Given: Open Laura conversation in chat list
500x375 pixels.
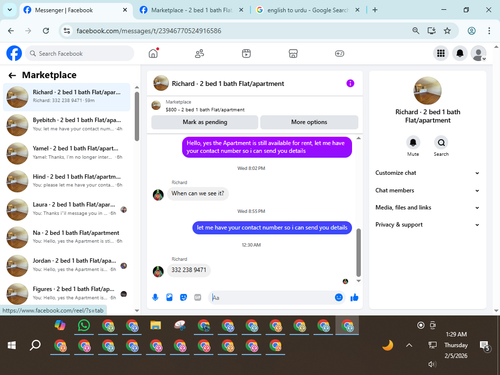Looking at the screenshot, I should (67, 209).
